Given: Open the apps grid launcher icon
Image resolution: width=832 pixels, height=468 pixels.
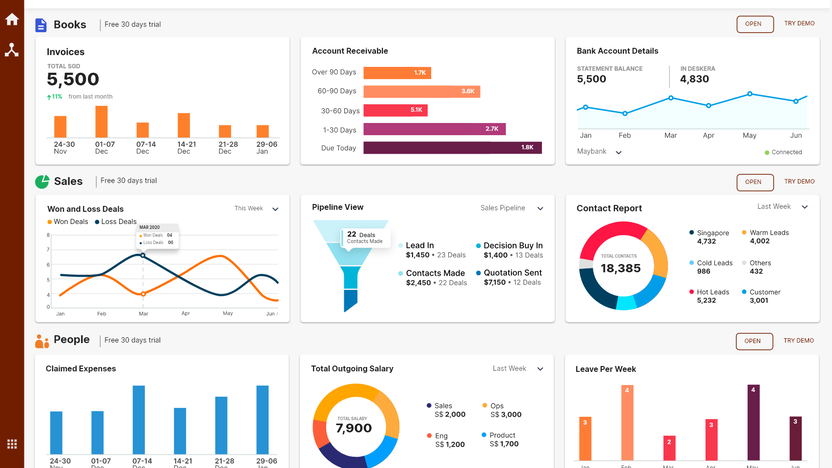Looking at the screenshot, I should click(12, 444).
